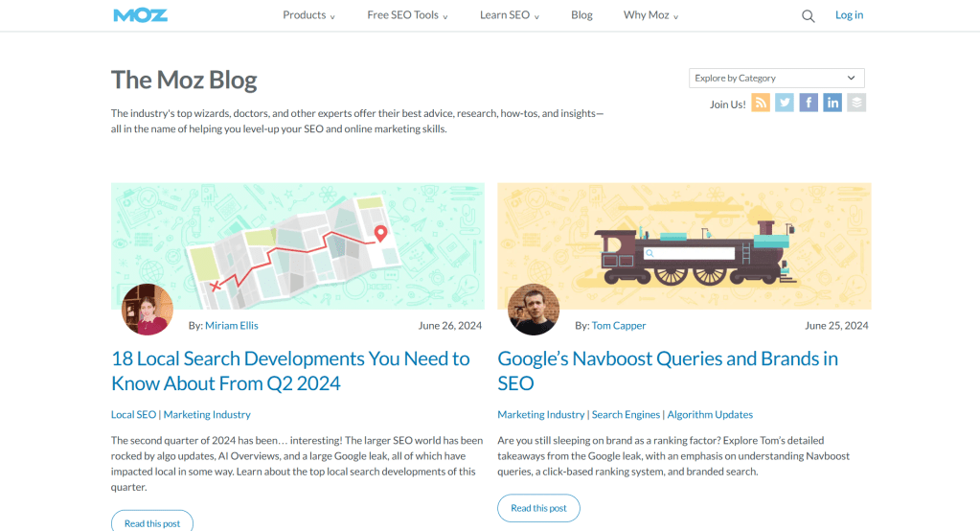Click the Search Engines category link
The image size is (980, 531).
click(626, 414)
